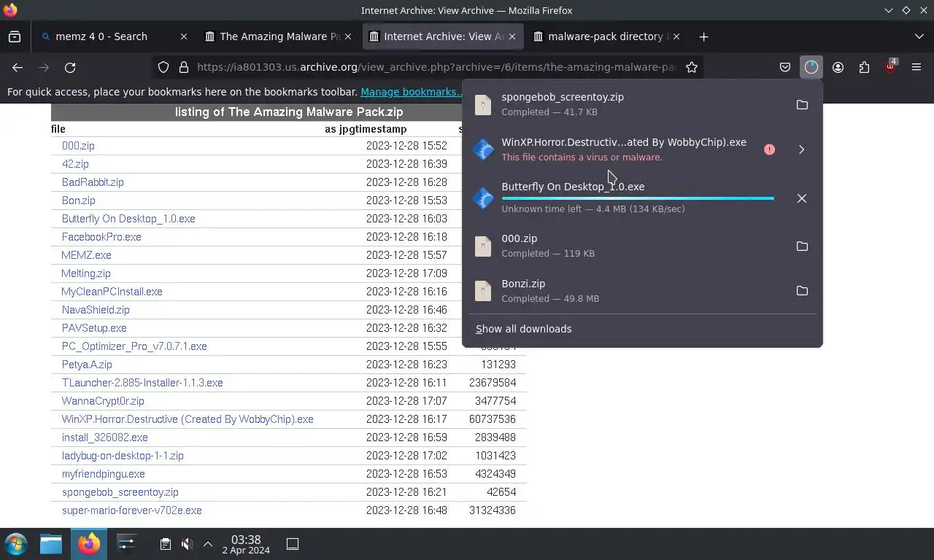Open Petya.A.zip link

[x=87, y=365]
